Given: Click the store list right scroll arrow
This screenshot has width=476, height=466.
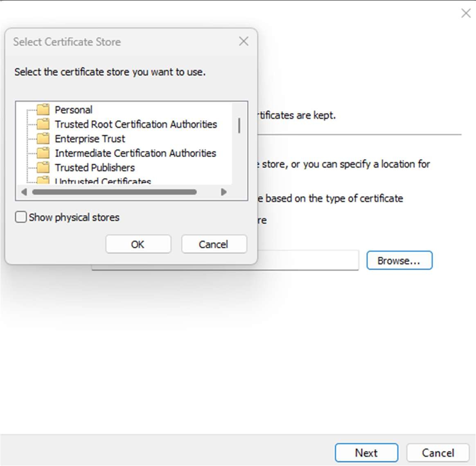Looking at the screenshot, I should [x=223, y=192].
